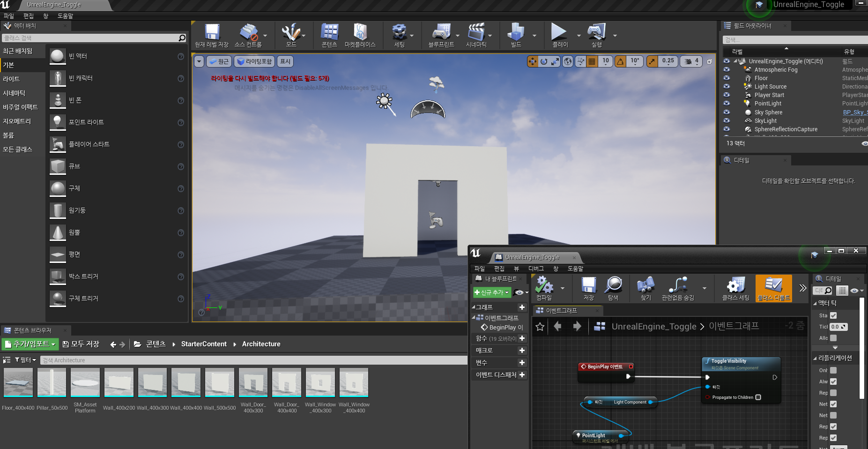
Task: Add new 변수 variable with plus button
Action: 522,363
